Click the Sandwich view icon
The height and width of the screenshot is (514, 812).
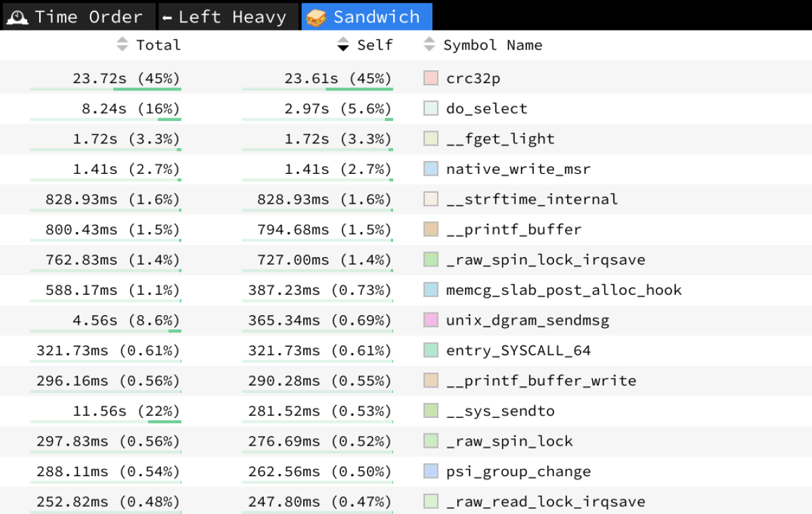pyautogui.click(x=316, y=17)
